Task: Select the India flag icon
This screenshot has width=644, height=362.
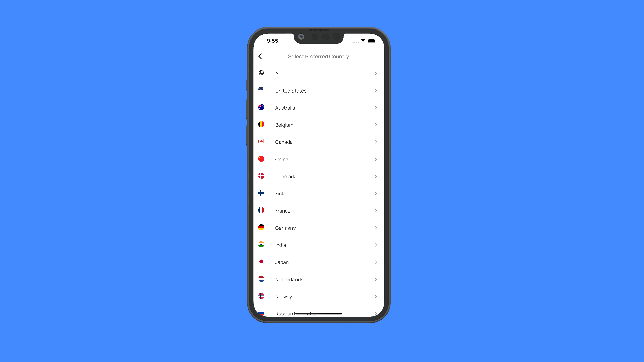Action: (261, 245)
